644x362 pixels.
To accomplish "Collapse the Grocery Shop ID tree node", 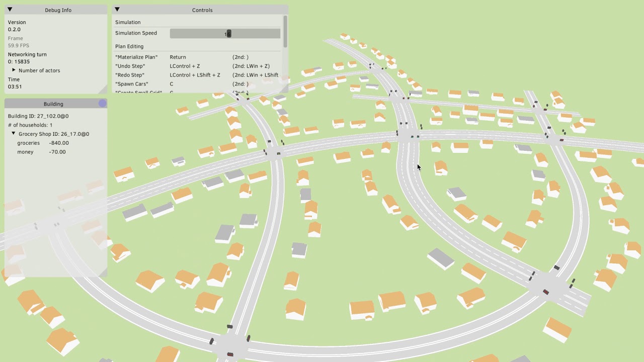I will click(x=14, y=134).
